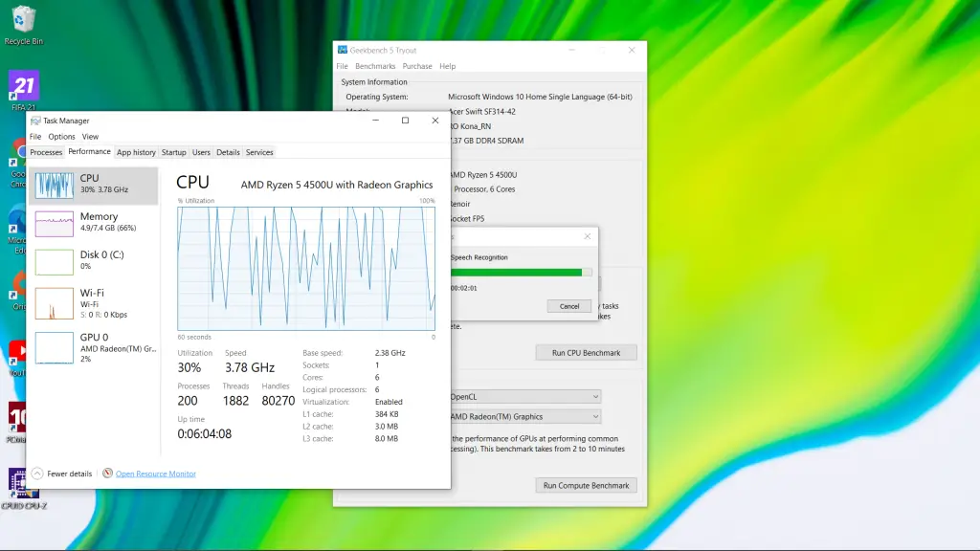Minimize the Task Manager window

tap(375, 121)
